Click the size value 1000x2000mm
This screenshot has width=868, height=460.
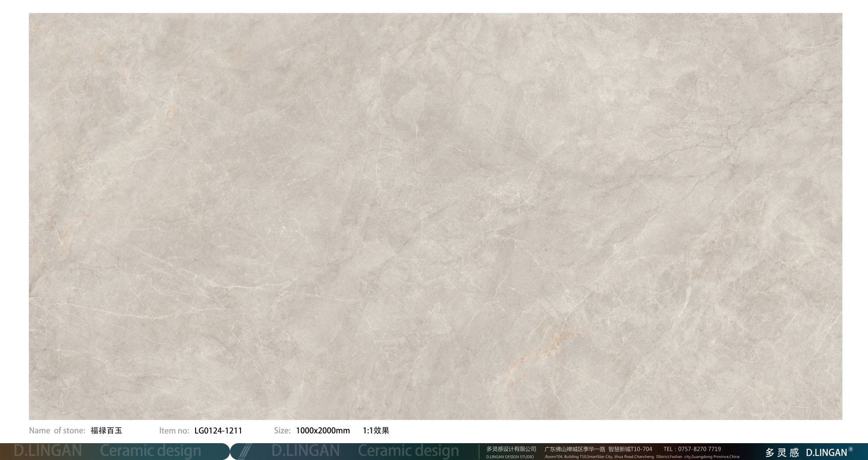[x=323, y=430]
